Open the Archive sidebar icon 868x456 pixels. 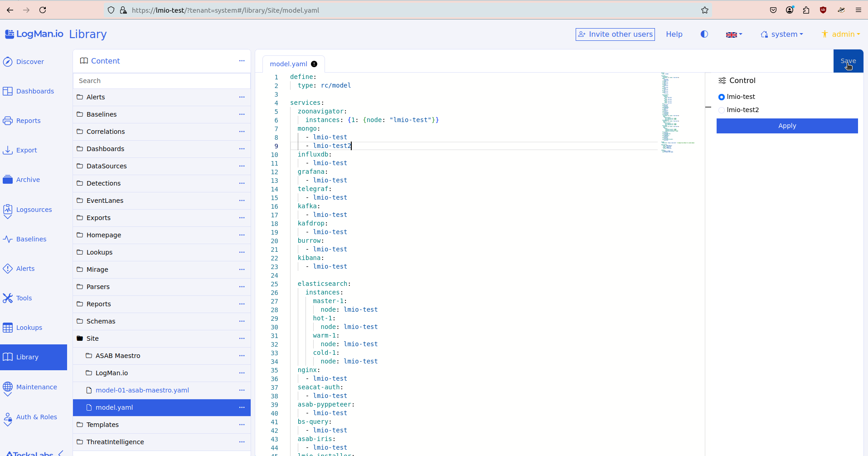tap(8, 180)
